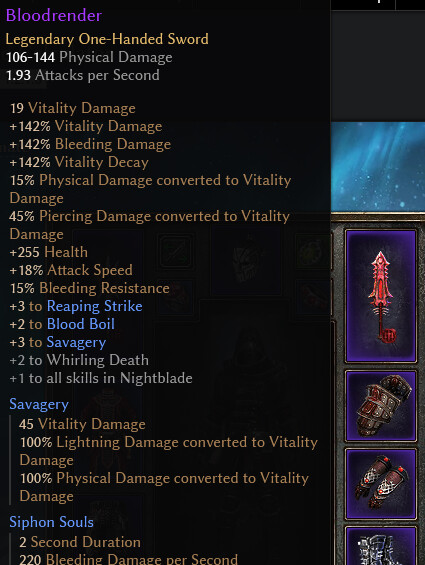Click the blue Reaping Strike skill name
The image size is (425, 565).
tap(94, 306)
